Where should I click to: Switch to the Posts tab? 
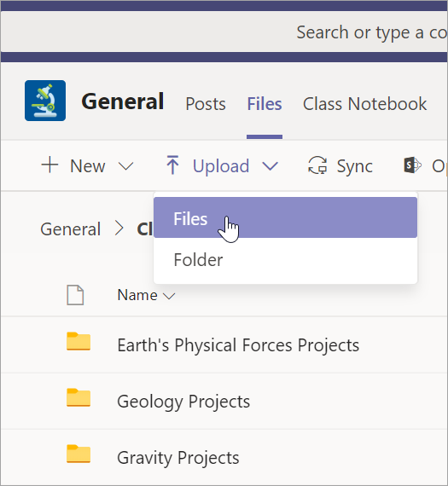[206, 103]
